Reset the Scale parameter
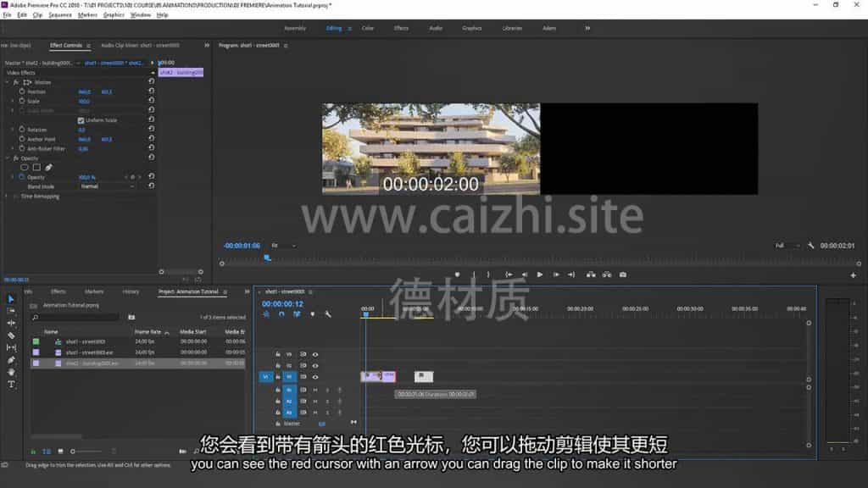868x488 pixels. point(151,100)
